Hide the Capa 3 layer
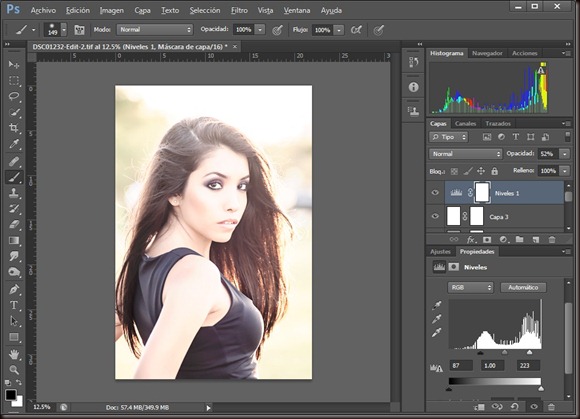Screen dimensions: 580x419 coord(435,216)
